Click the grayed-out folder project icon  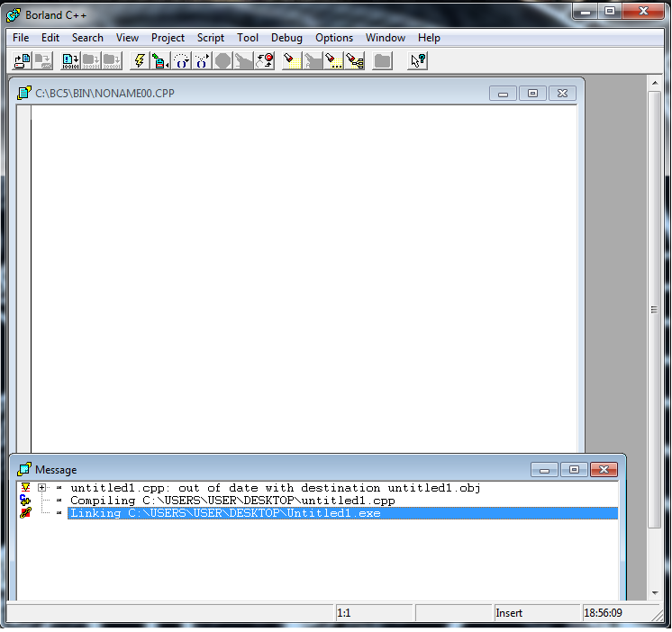pyautogui.click(x=382, y=61)
